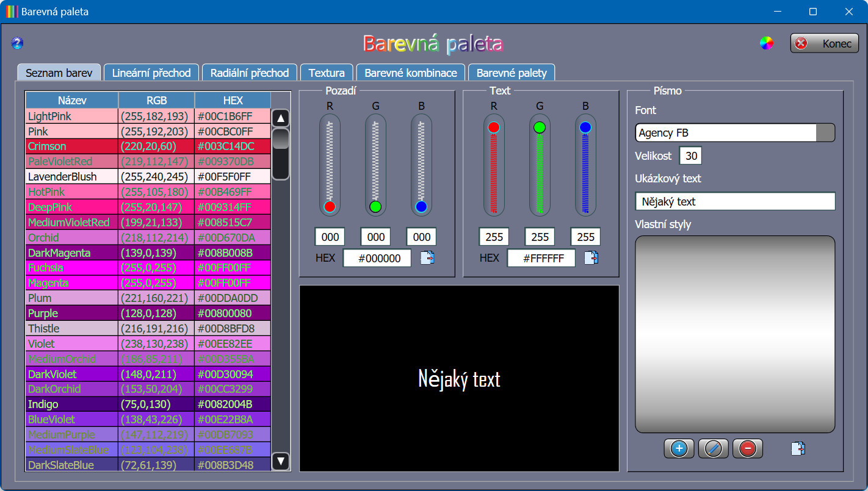The image size is (868, 491).
Task: Click the color wheel icon near Konec
Action: point(767,43)
